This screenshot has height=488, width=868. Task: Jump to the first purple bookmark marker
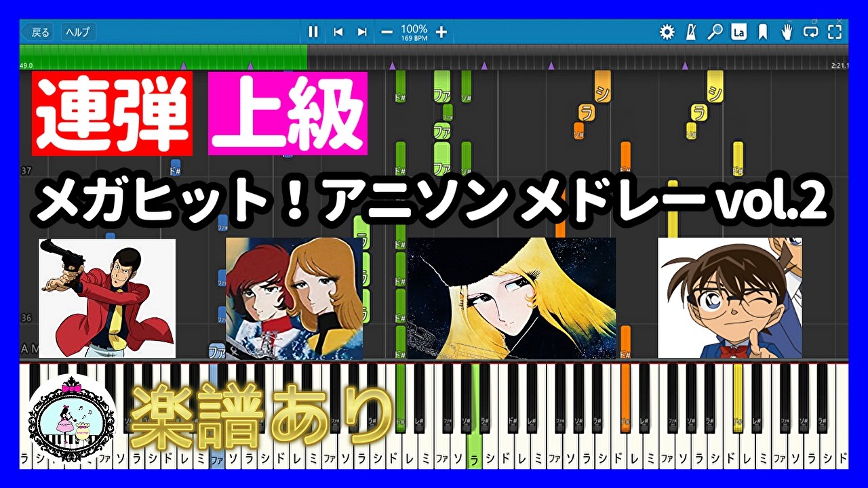point(183,66)
